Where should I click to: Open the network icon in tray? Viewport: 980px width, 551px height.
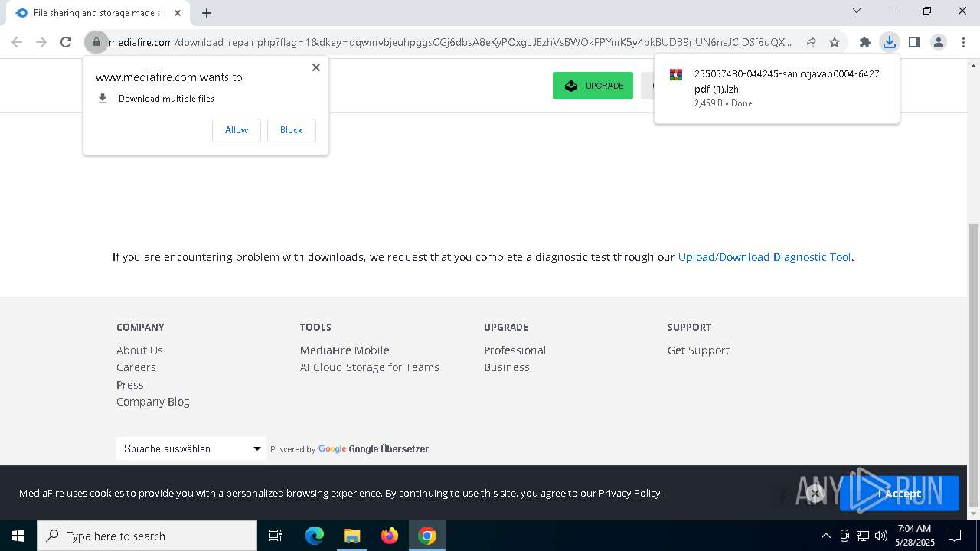863,536
